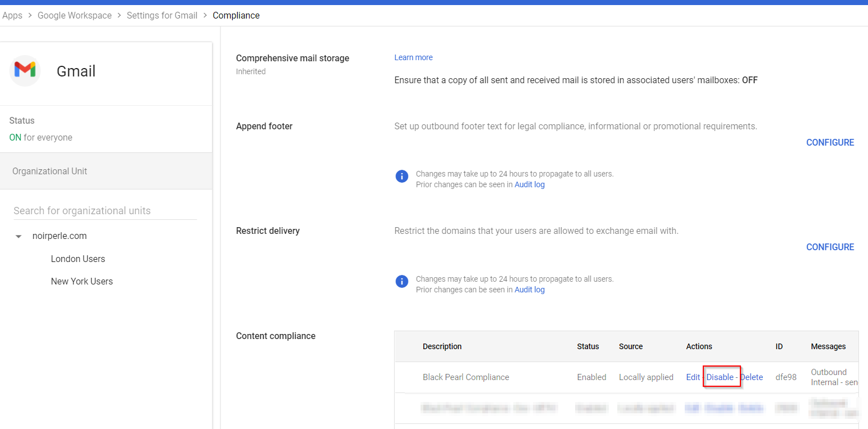This screenshot has width=868, height=429.
Task: Disable the Black Pearl Compliance rule
Action: pyautogui.click(x=720, y=377)
